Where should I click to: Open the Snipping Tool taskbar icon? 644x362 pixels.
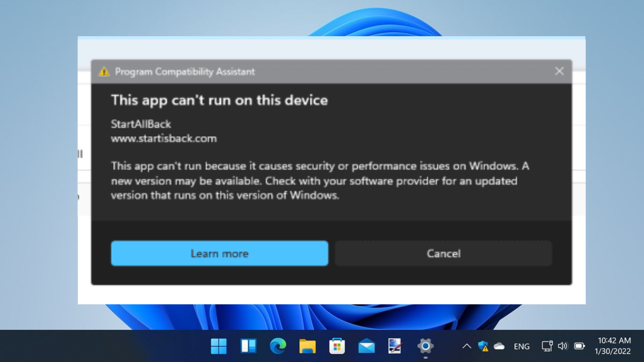[x=395, y=346]
